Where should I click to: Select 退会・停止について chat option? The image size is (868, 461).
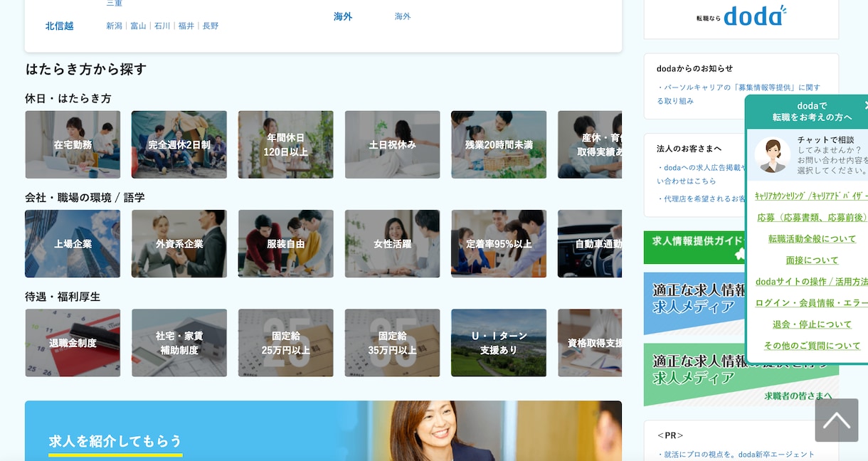813,324
